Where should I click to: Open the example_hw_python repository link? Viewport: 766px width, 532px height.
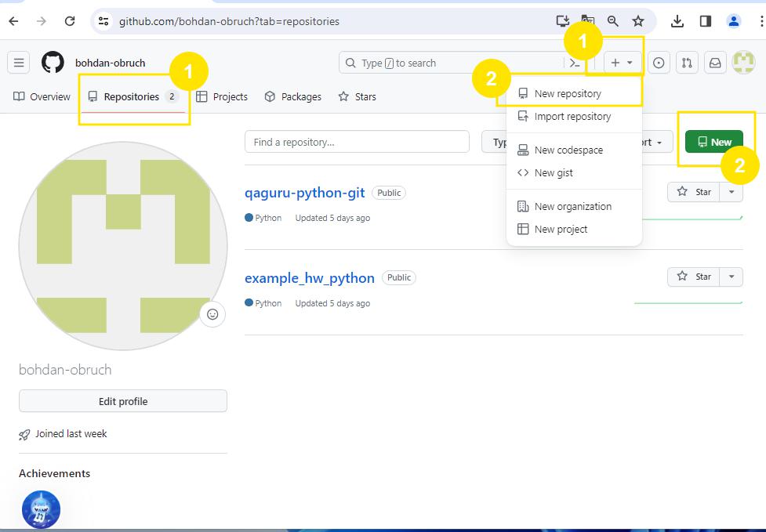[x=310, y=278]
